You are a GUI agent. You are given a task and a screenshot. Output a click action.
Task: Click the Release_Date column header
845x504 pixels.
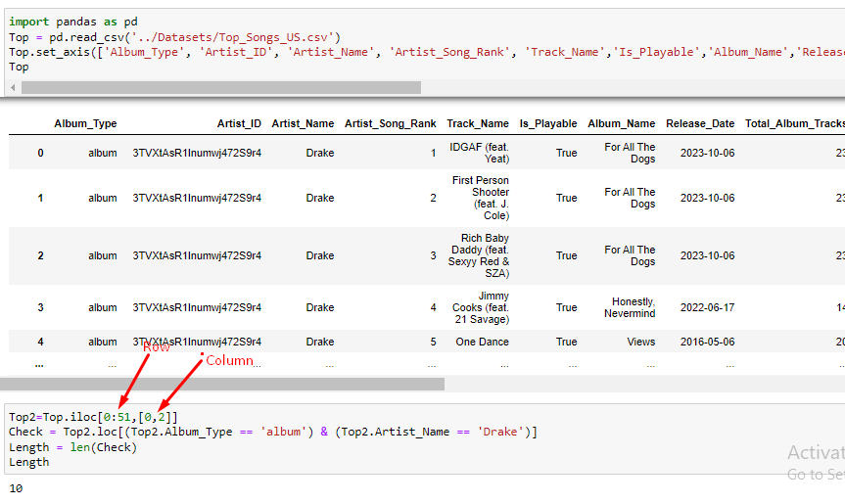700,123
